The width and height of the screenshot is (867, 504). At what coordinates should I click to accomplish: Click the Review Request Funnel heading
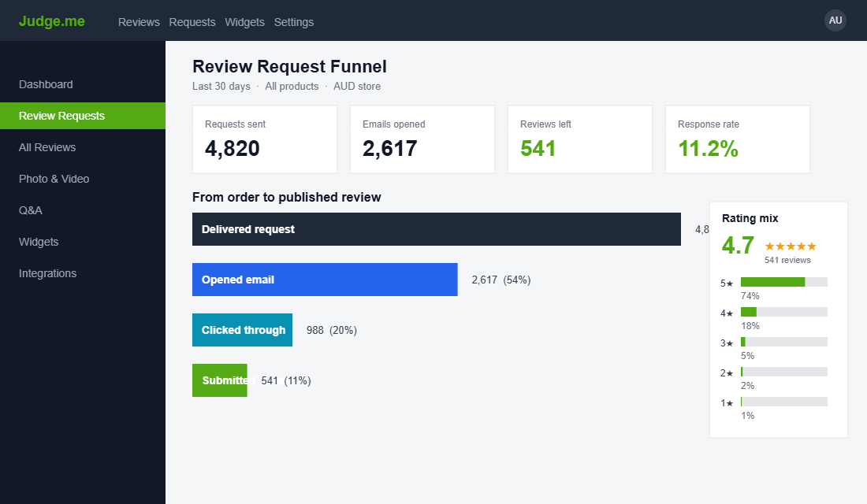[289, 66]
